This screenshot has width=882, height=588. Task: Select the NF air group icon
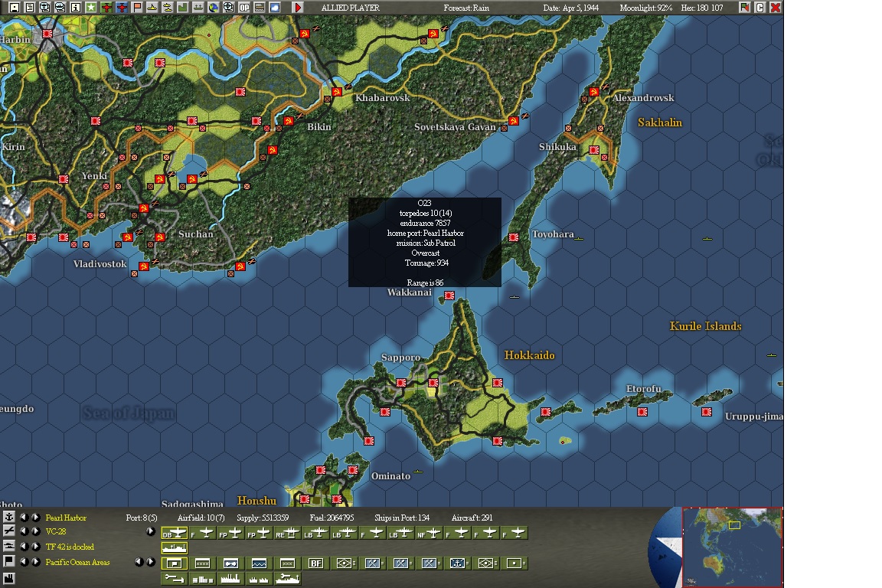point(430,533)
